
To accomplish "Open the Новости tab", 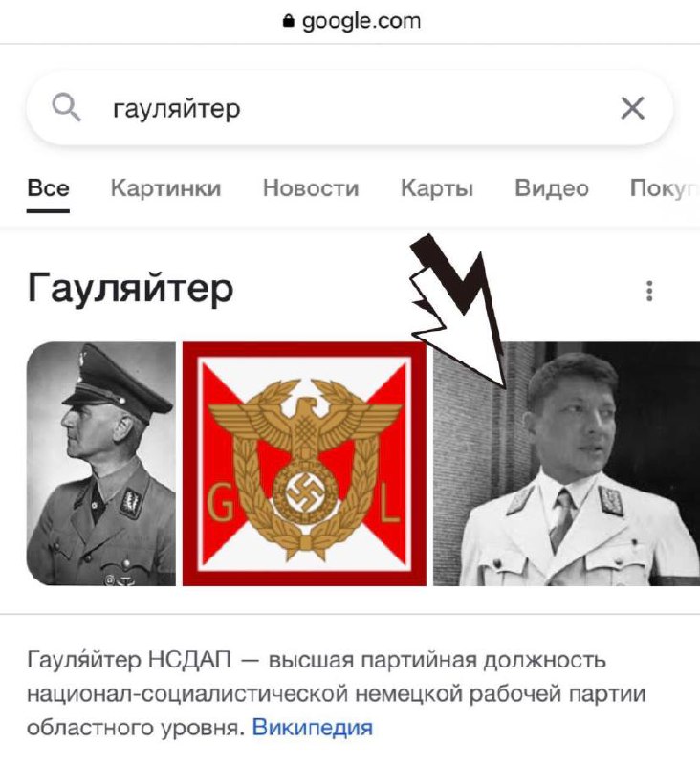I will [x=311, y=188].
